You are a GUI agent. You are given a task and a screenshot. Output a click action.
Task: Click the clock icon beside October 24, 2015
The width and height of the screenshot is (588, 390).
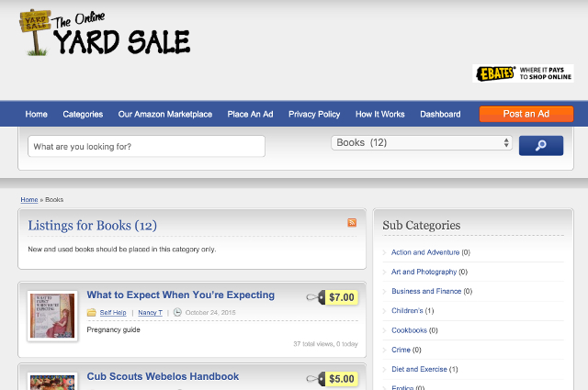(x=177, y=312)
